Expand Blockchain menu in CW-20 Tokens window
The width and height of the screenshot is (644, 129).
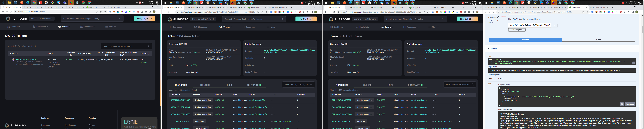40,27
